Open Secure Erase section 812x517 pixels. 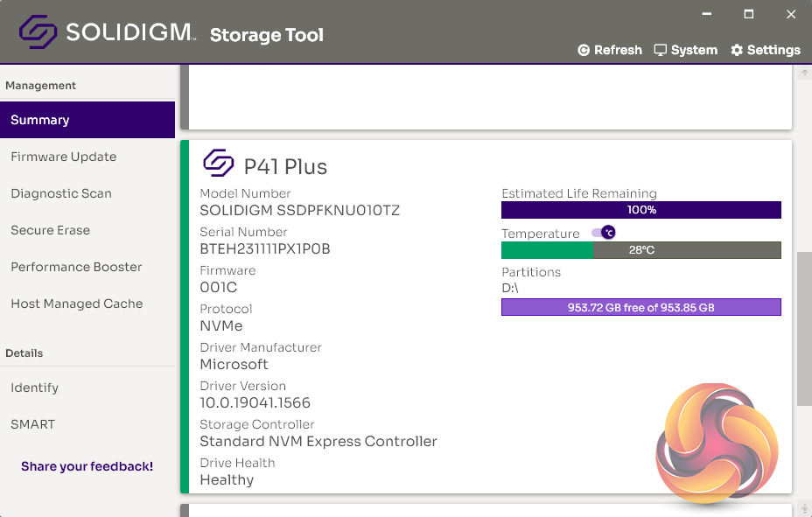(50, 230)
